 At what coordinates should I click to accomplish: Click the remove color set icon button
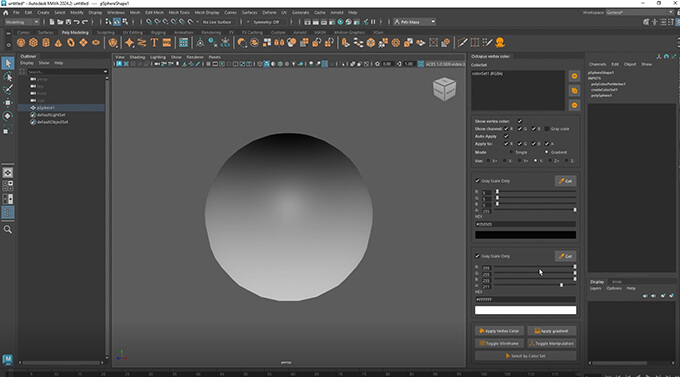point(574,105)
